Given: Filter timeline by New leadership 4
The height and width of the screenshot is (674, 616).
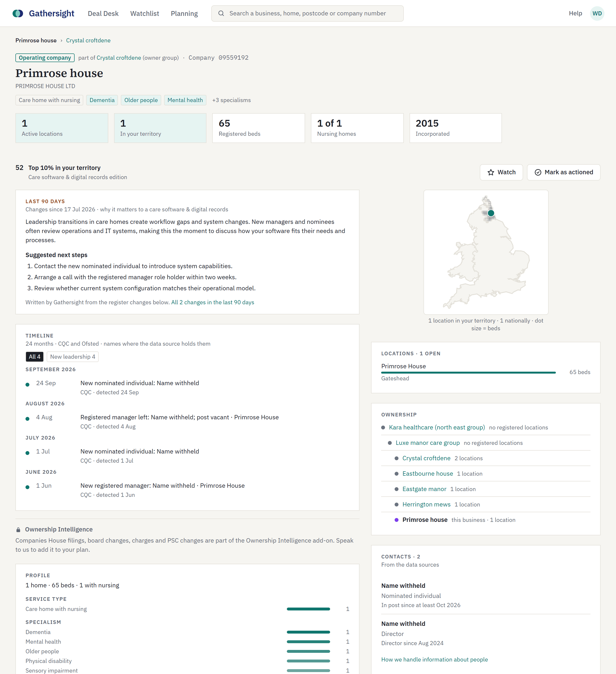Looking at the screenshot, I should (x=72, y=357).
